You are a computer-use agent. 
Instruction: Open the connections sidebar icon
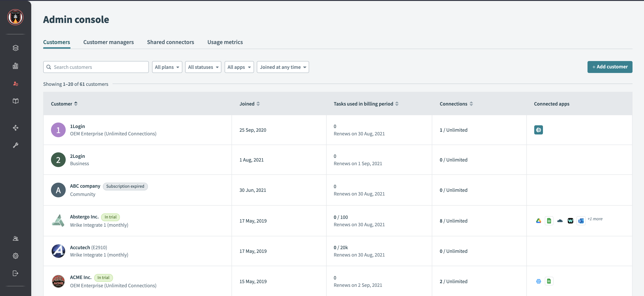coord(15,128)
